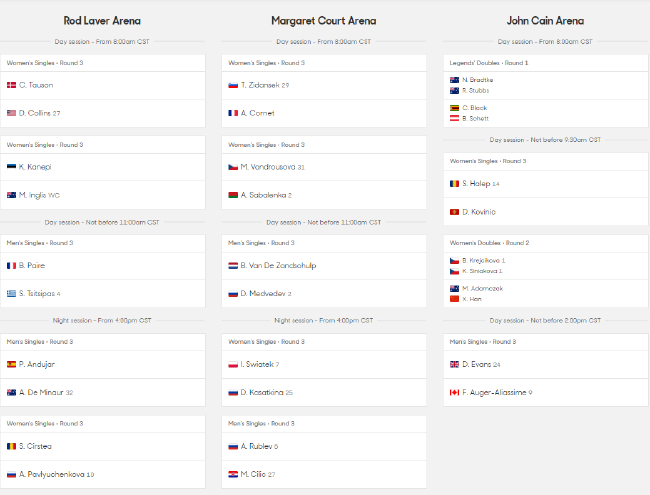This screenshot has width=650, height=495.
Task: Select the Rod Laver Arena heading
Action: (x=102, y=20)
